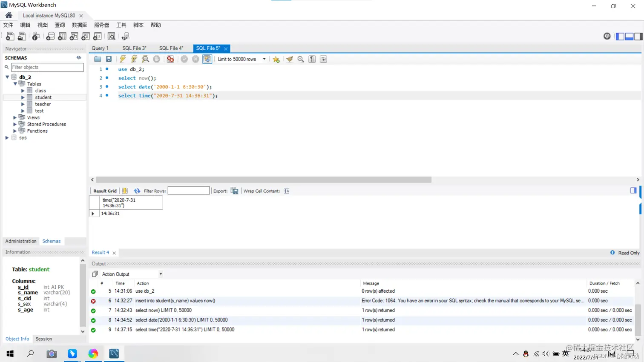Expand the sys schema
This screenshot has width=644, height=362.
(7, 138)
